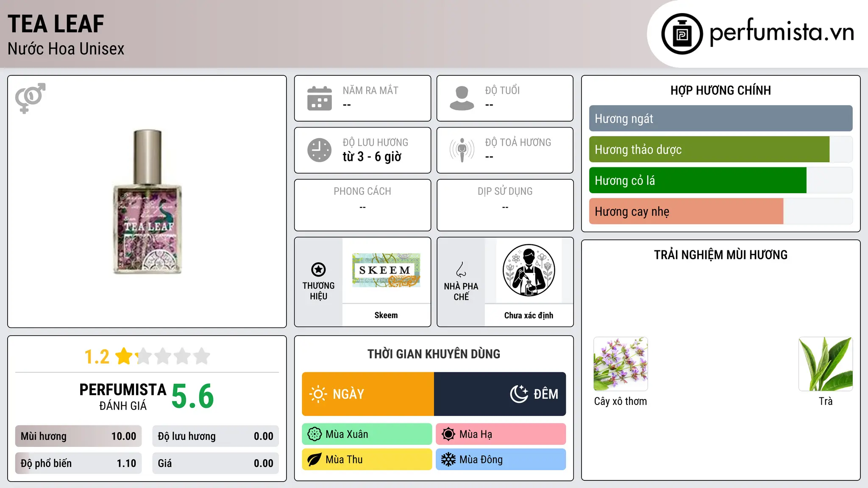Click the first gold rating star
The width and height of the screenshot is (868, 488).
coord(124,356)
